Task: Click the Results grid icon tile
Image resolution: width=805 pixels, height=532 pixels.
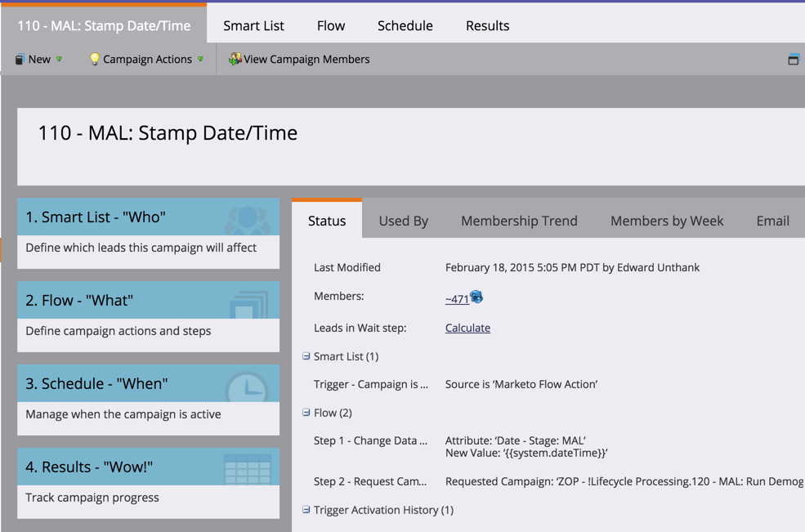Action: [248, 469]
